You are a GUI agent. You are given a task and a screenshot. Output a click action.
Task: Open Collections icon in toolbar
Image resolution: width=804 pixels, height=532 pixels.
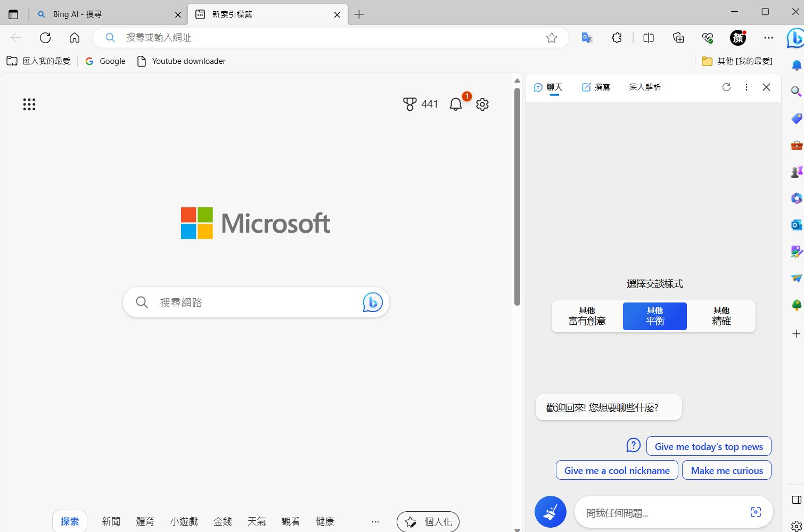[x=678, y=37]
